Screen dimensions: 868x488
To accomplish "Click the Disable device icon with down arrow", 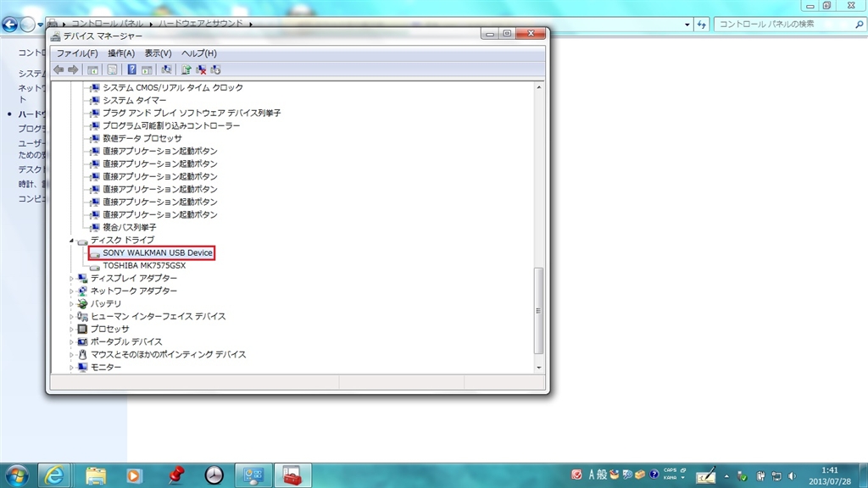I will (x=216, y=69).
